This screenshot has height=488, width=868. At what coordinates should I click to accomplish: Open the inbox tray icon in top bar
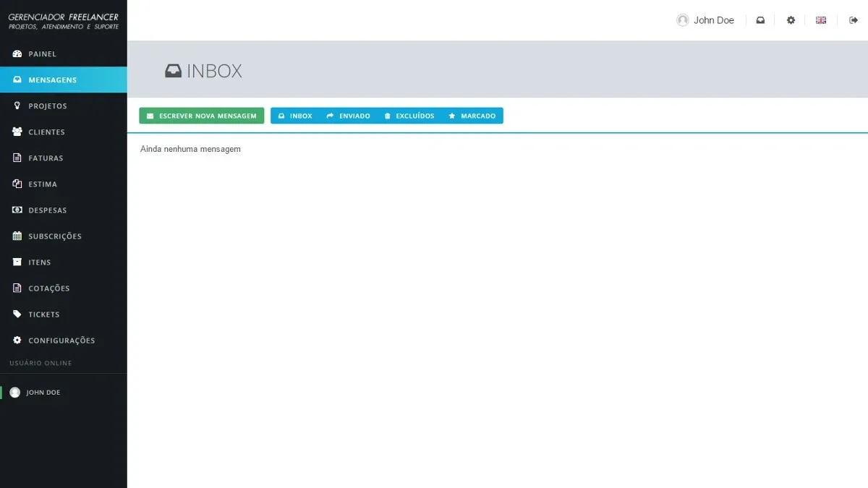coord(760,20)
